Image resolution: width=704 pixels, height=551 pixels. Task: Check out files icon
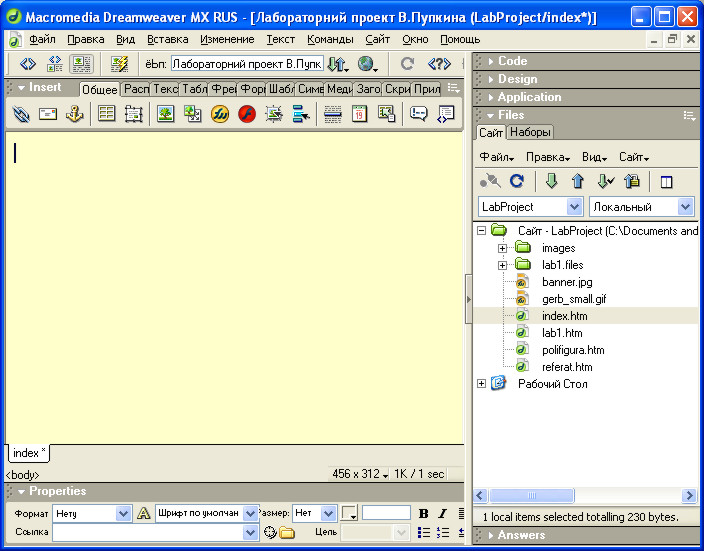click(x=605, y=181)
